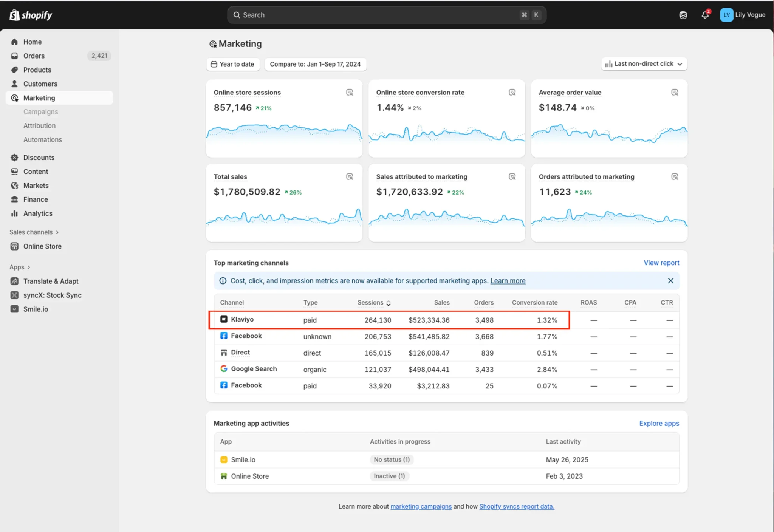
Task: Expand the Sales channels section
Action: (34, 232)
